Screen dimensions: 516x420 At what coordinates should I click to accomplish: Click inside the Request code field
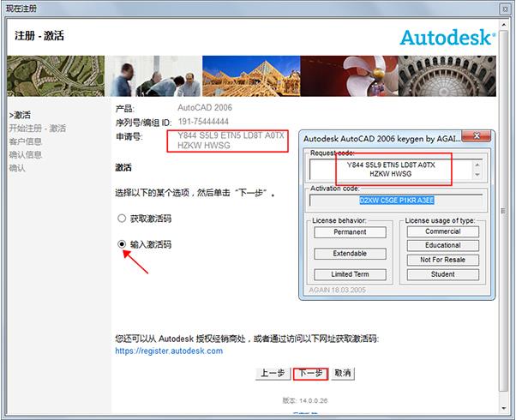pyautogui.click(x=395, y=171)
